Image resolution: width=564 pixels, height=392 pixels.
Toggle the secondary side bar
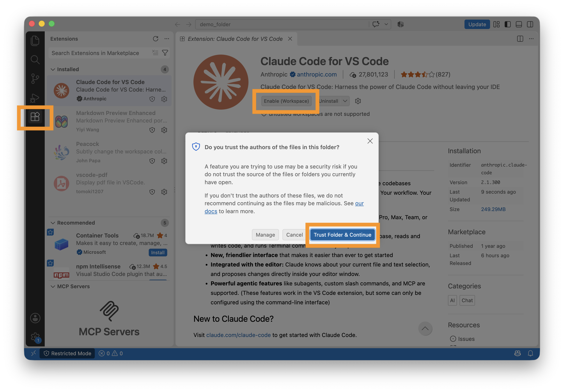(530, 24)
